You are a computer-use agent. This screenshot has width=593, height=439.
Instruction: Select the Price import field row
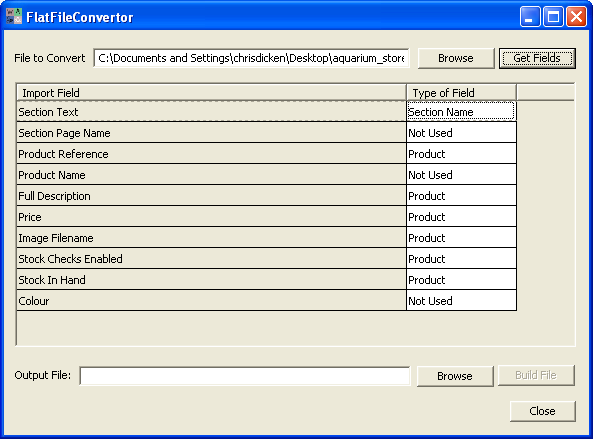pyautogui.click(x=211, y=216)
